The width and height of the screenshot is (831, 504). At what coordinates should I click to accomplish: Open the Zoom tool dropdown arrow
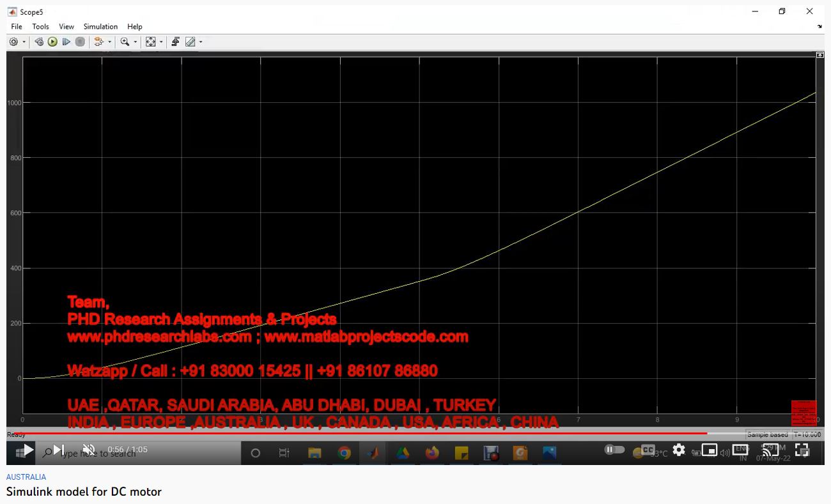coord(136,42)
